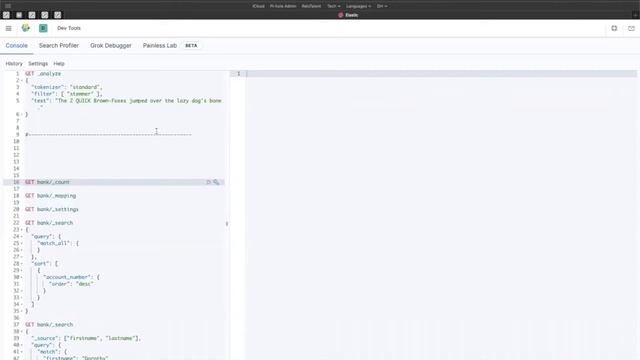The image size is (640, 360).
Task: Collapse the account_number block at line 30
Action: [x=22, y=277]
